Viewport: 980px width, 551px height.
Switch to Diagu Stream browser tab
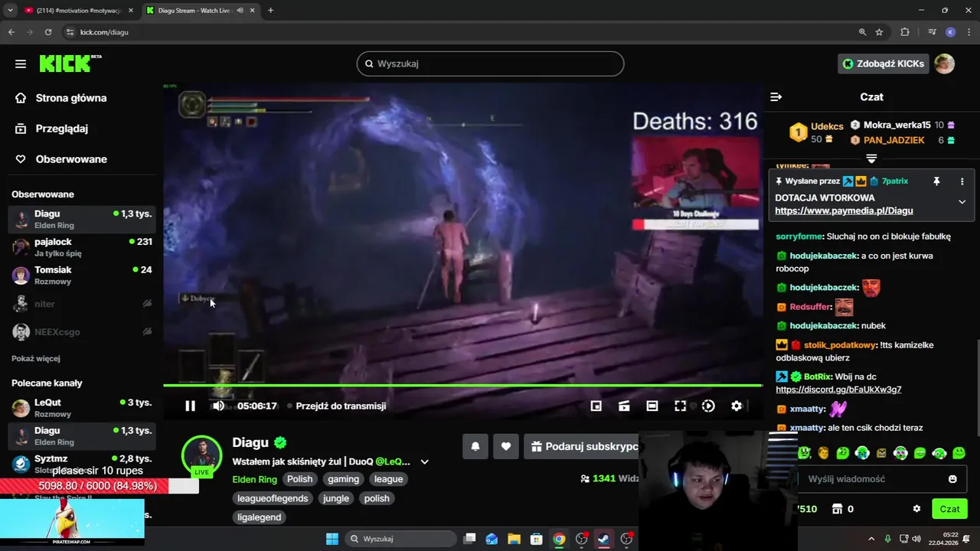(x=199, y=11)
